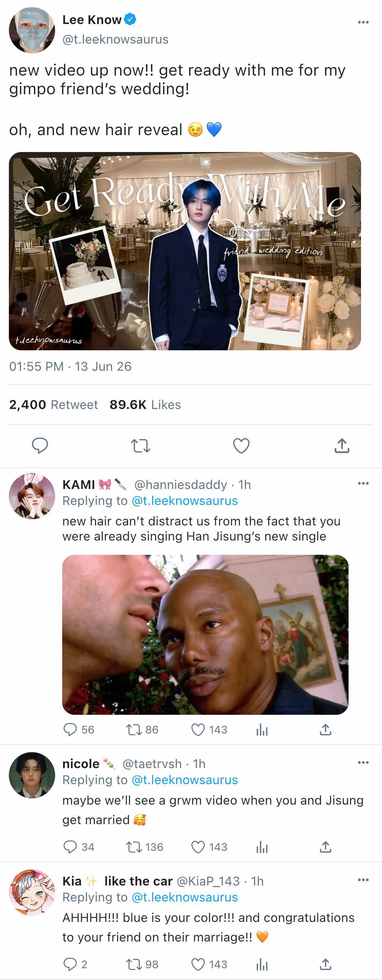Viewport: 382px width, 980px height.
Task: Retweet Lee Know's main tweet
Action: 140,445
